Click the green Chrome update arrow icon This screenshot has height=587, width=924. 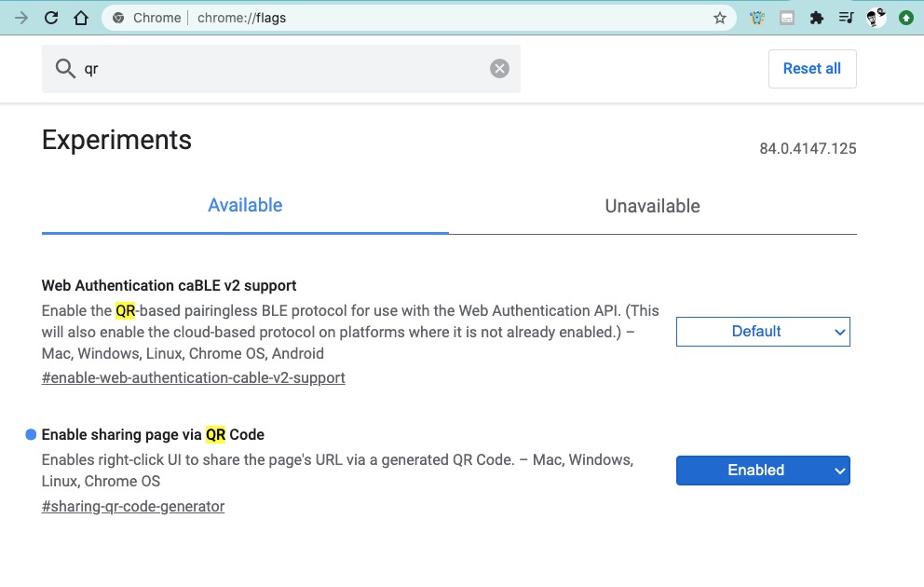[x=905, y=18]
